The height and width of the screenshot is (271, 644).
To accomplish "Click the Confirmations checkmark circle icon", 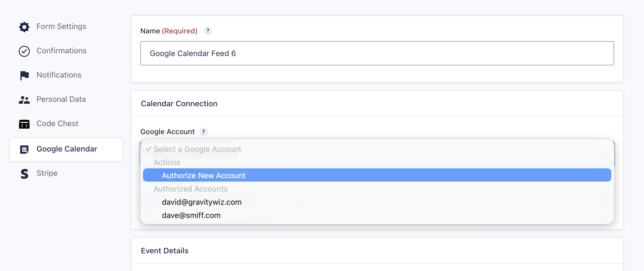I will coord(24,51).
